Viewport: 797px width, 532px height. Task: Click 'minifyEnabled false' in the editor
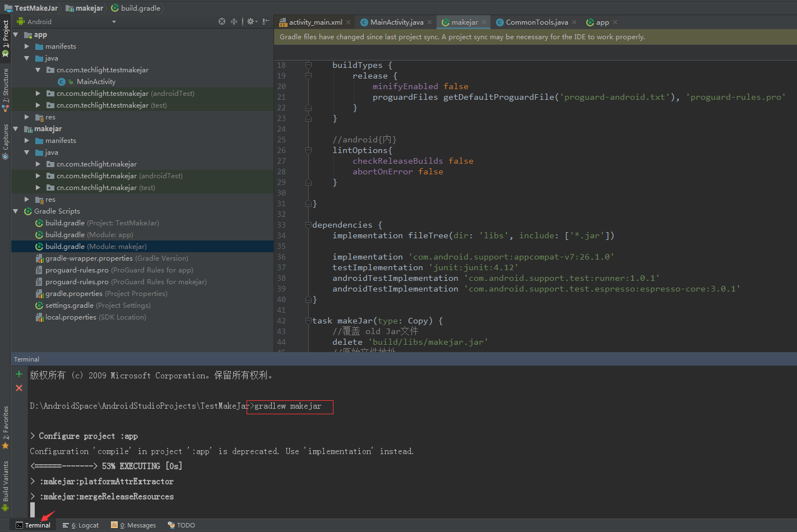click(420, 86)
